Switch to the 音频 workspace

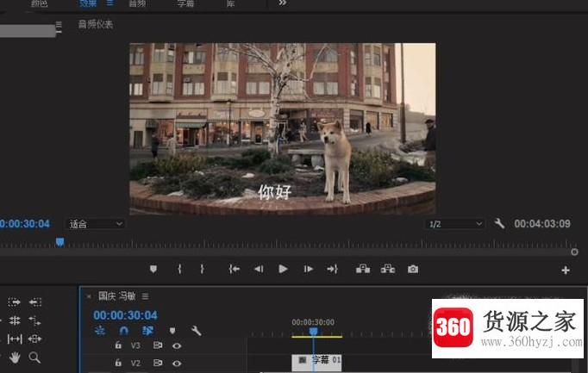pos(137,3)
